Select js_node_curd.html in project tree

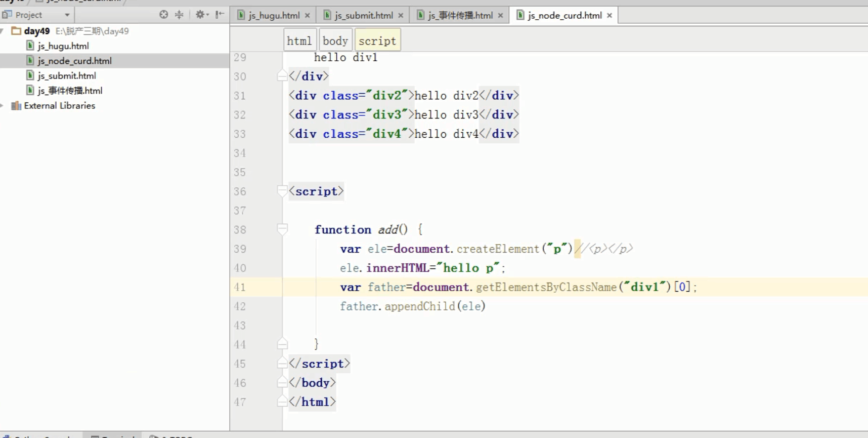point(74,61)
